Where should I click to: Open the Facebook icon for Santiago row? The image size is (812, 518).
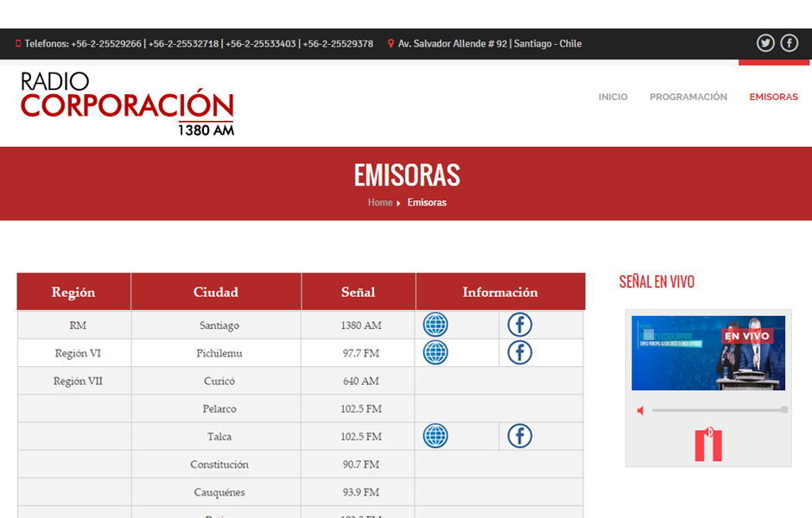[519, 325]
